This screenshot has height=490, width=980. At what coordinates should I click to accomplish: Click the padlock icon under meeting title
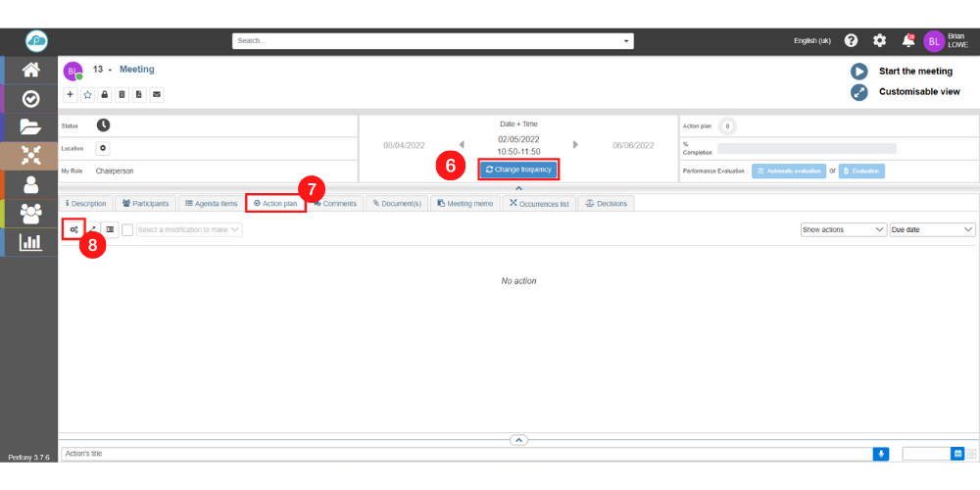coord(104,94)
